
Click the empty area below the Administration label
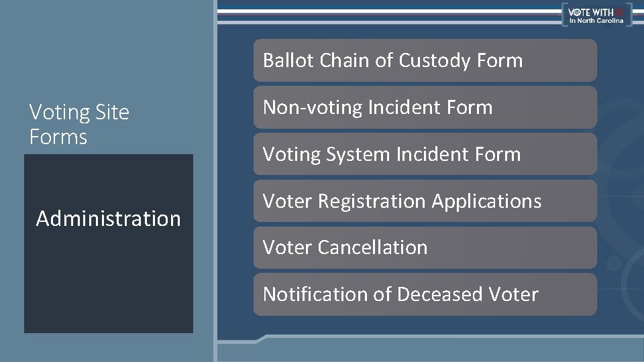coord(109,288)
